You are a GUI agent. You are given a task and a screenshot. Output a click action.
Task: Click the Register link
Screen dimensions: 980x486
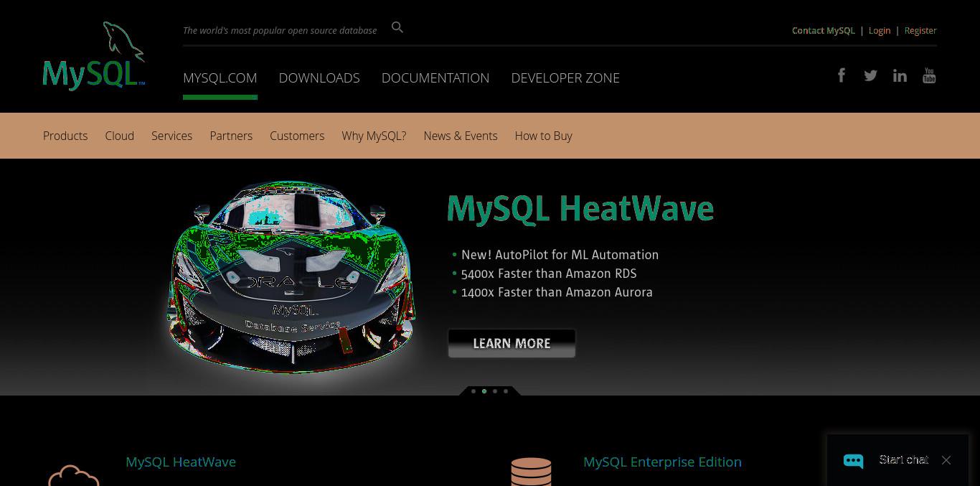[920, 30]
